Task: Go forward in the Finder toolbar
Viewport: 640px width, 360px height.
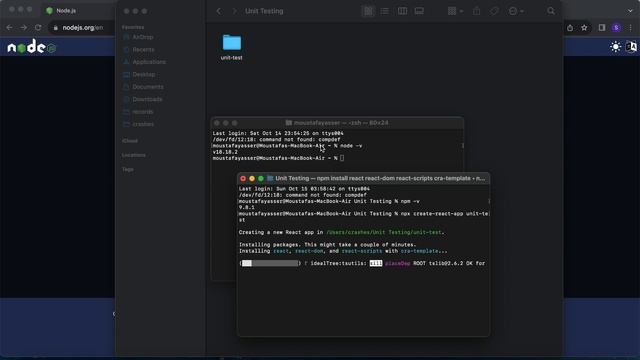Action: pyautogui.click(x=234, y=11)
